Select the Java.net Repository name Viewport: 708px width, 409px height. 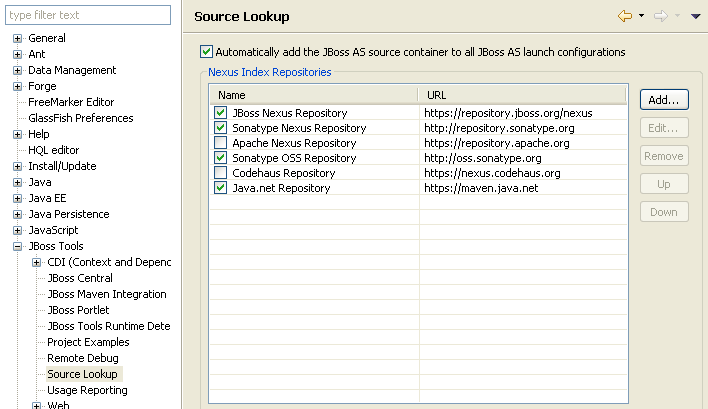tap(281, 188)
